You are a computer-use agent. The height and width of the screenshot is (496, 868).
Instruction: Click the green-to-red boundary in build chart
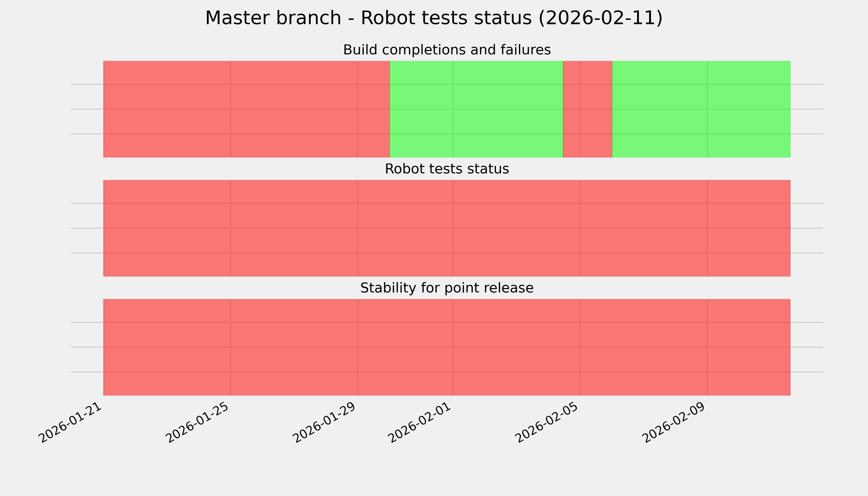tap(563, 109)
